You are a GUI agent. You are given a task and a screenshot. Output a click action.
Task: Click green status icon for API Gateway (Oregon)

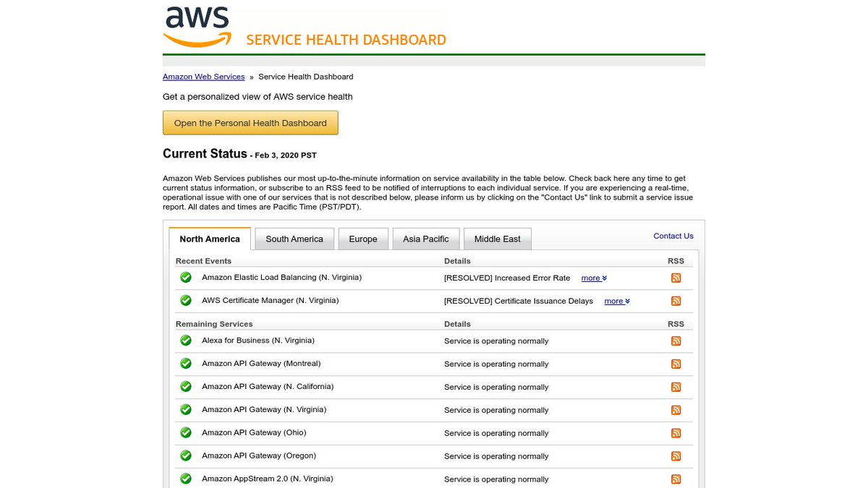pos(186,455)
